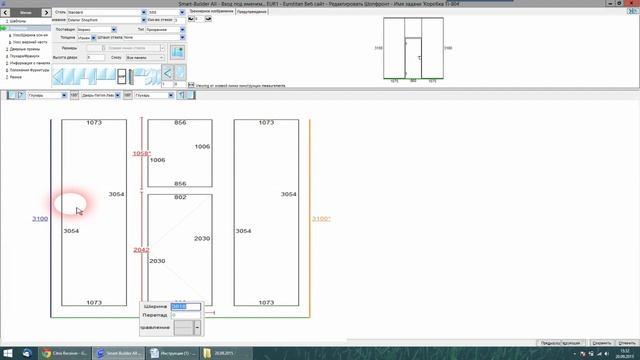Image resolution: width=640 pixels, height=360 pixels.
Task: Select Положение фурнитуры in the left menu
Action: 29,70
